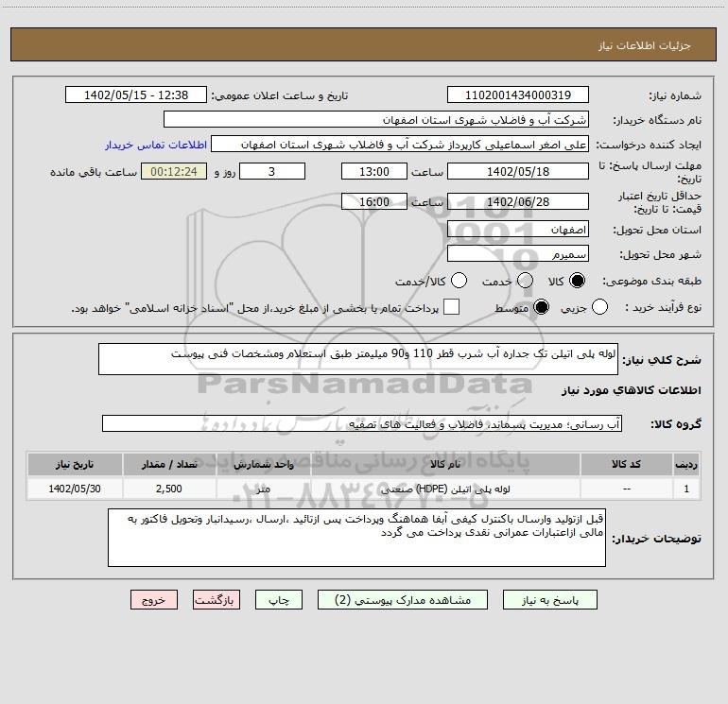728x704 pixels.
Task: Click the unit cell متر
Action: [x=263, y=489]
